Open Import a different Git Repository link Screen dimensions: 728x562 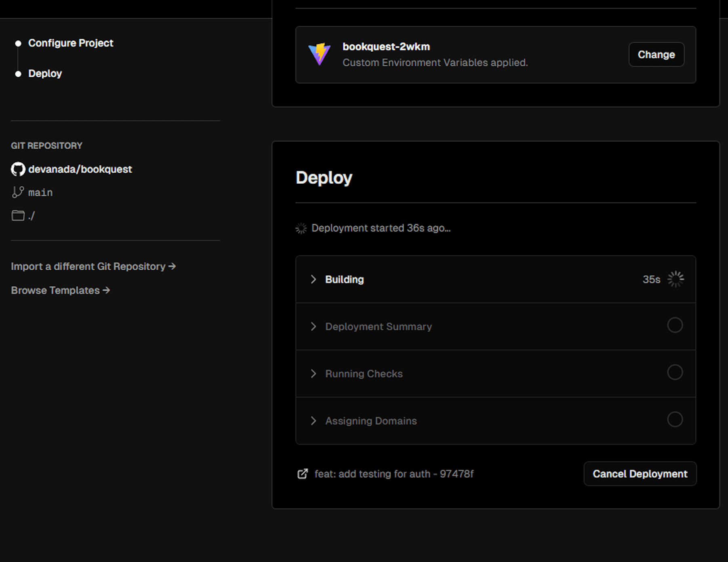tap(93, 266)
